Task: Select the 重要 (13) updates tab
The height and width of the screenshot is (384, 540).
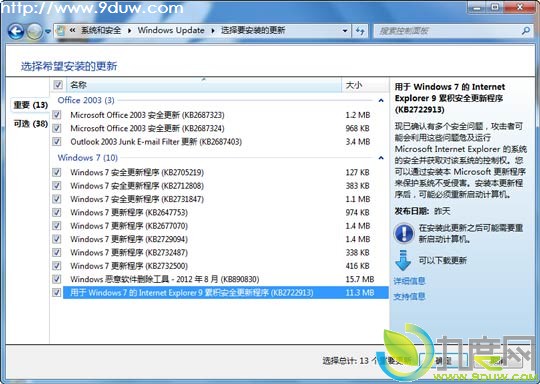Action: [x=30, y=105]
